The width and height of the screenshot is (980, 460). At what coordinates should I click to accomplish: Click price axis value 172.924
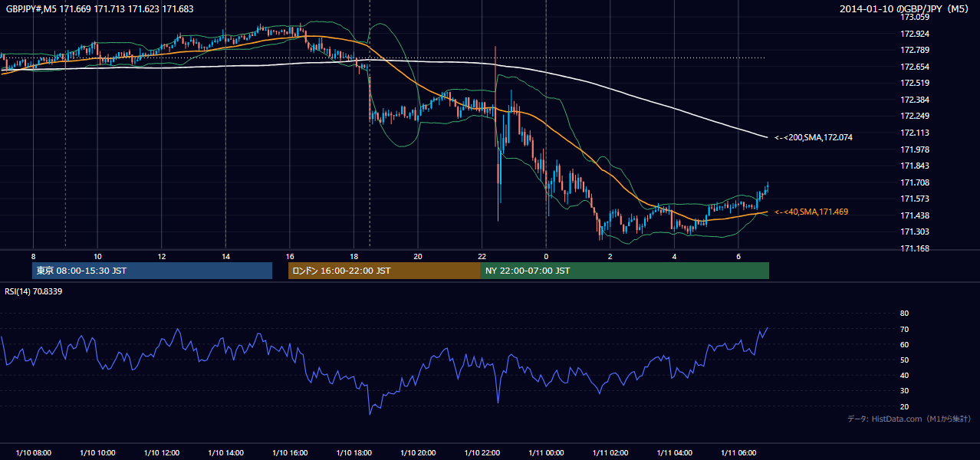pyautogui.click(x=915, y=34)
